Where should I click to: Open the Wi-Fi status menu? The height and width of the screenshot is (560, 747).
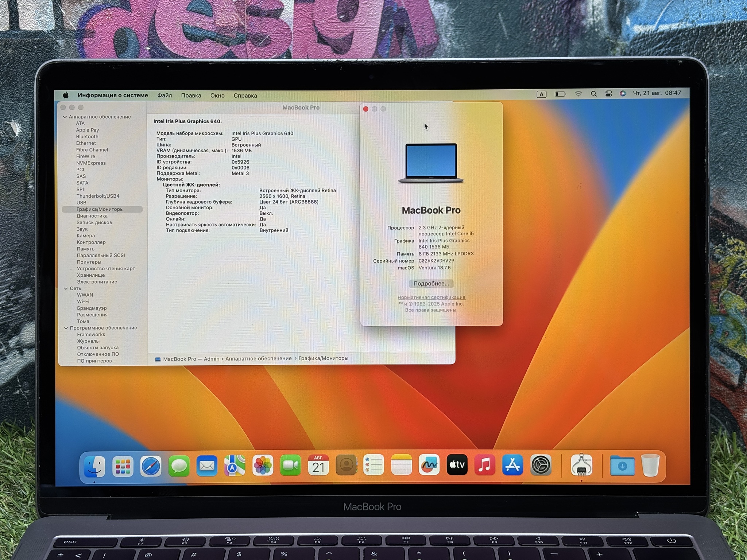tap(578, 94)
